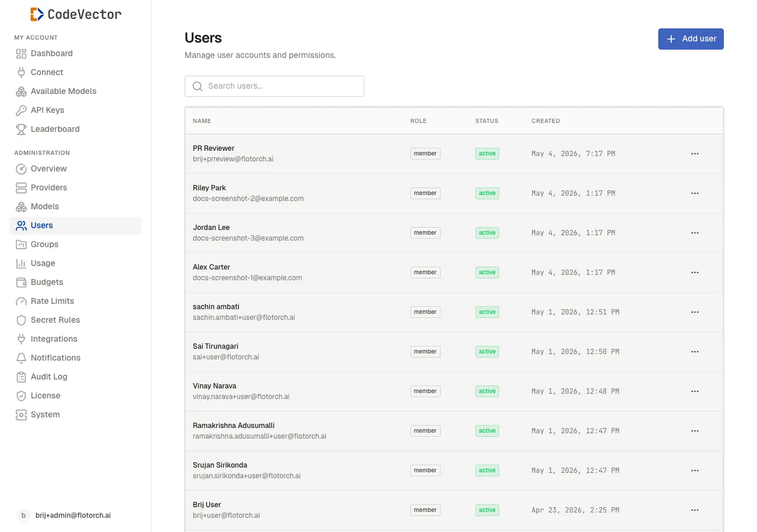The width and height of the screenshot is (757, 532).
Task: Open actions menu for Srujan Sirikonda
Action: [x=695, y=471]
